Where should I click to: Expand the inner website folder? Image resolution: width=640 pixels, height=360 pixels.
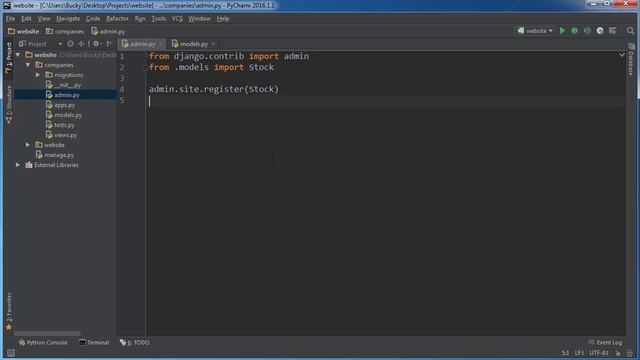point(28,145)
